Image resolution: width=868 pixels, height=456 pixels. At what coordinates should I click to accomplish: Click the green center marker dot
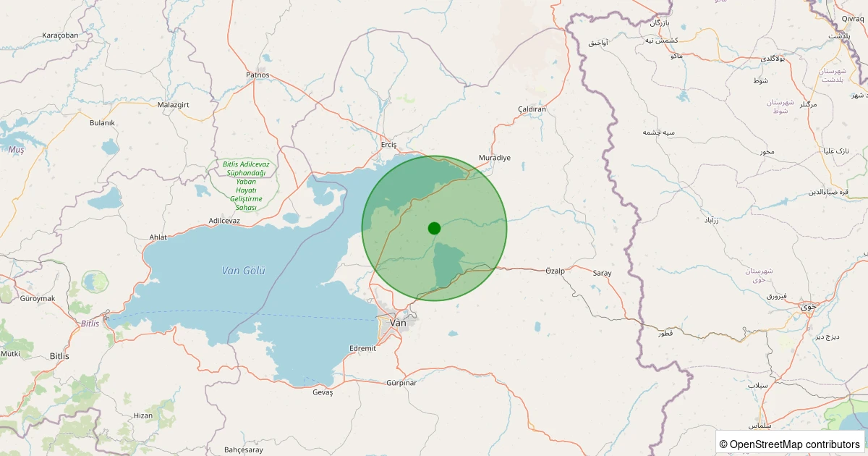tap(434, 228)
